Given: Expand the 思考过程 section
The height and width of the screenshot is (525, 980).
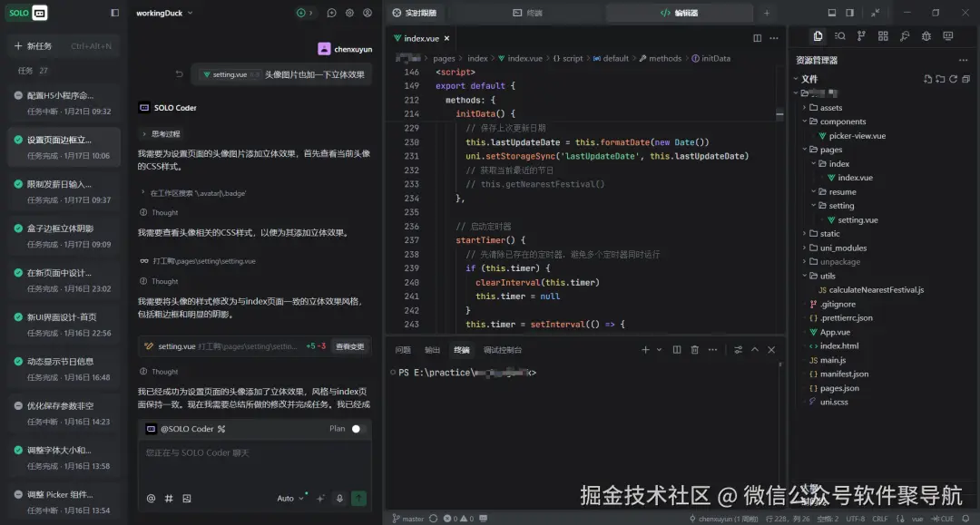Looking at the screenshot, I should click(x=162, y=133).
